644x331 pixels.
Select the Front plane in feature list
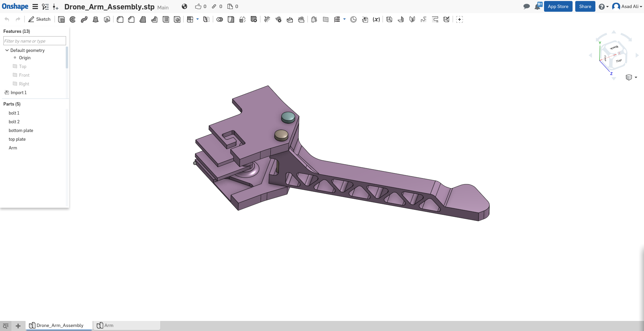point(24,75)
